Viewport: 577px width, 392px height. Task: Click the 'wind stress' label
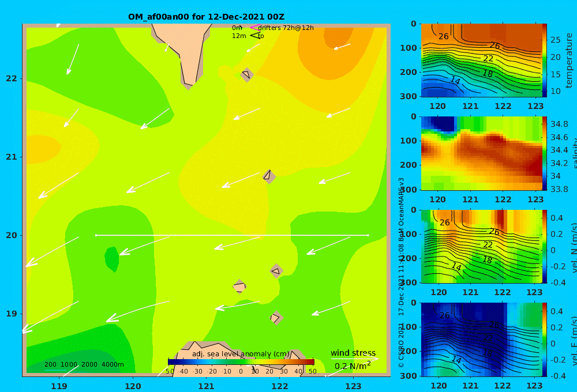click(353, 353)
